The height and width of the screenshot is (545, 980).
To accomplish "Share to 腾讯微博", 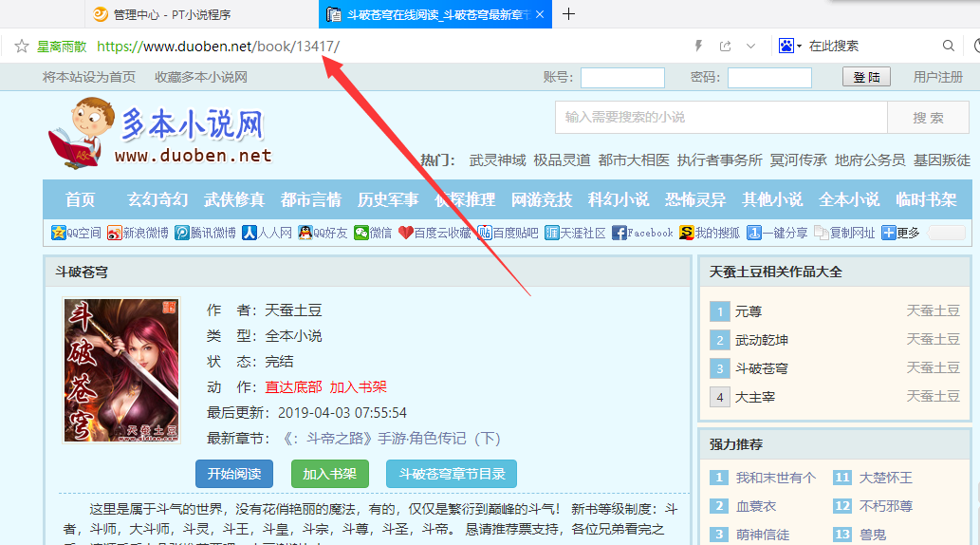I will tap(205, 233).
